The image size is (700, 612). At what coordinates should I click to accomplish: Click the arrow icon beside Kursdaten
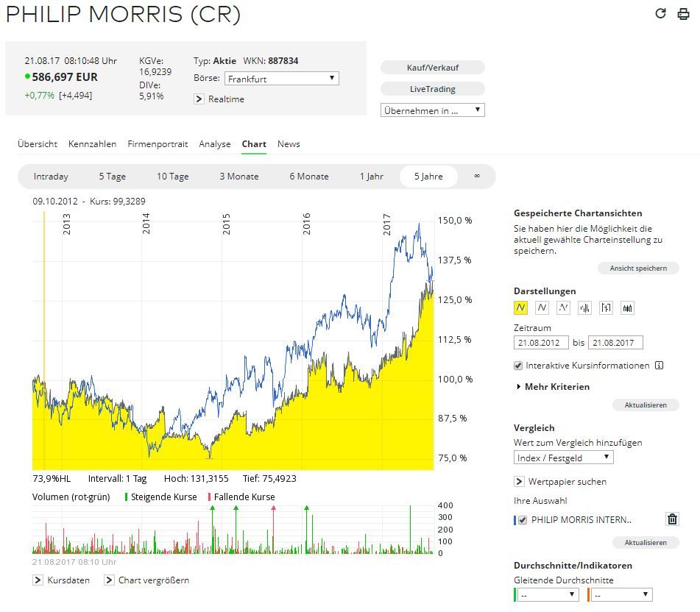point(38,580)
